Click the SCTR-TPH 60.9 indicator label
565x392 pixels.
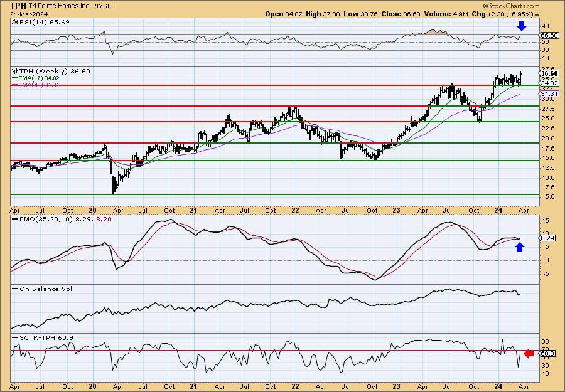pyautogui.click(x=43, y=337)
